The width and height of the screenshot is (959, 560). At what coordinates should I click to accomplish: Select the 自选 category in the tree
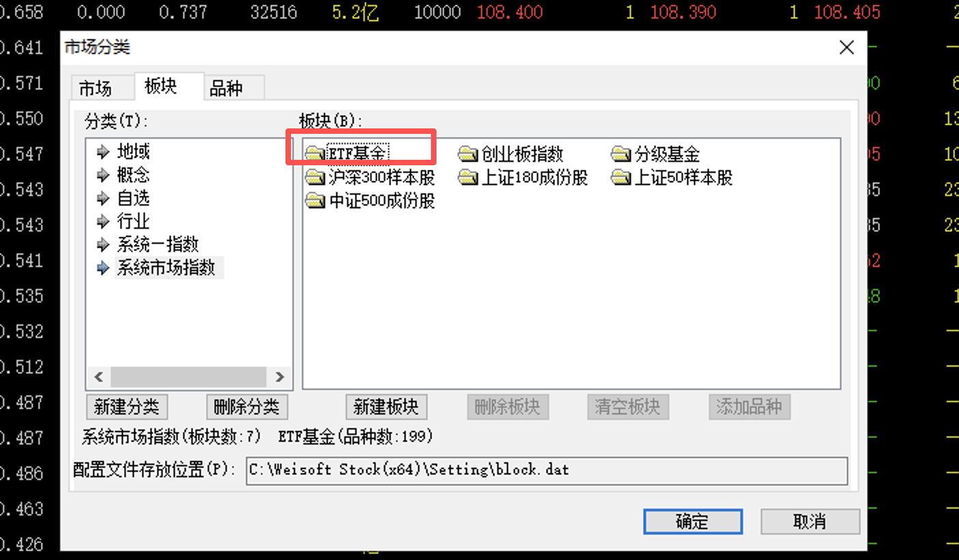click(x=133, y=198)
